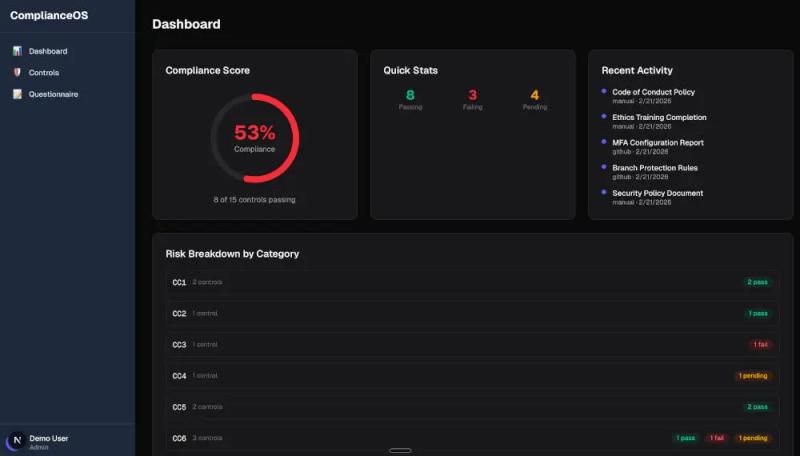Open Ethics Training Completion activity
This screenshot has height=456, width=800.
pyautogui.click(x=659, y=117)
